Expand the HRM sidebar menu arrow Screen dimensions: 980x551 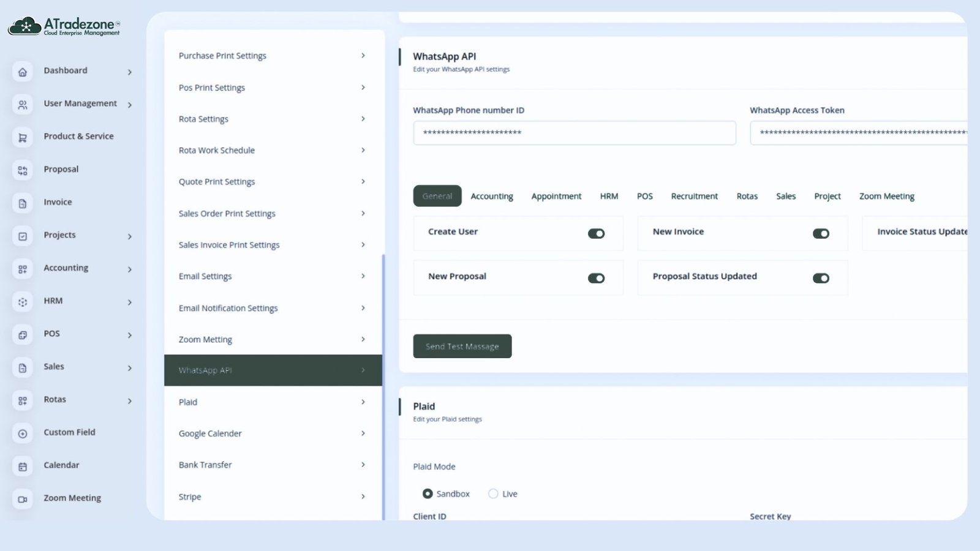point(130,302)
